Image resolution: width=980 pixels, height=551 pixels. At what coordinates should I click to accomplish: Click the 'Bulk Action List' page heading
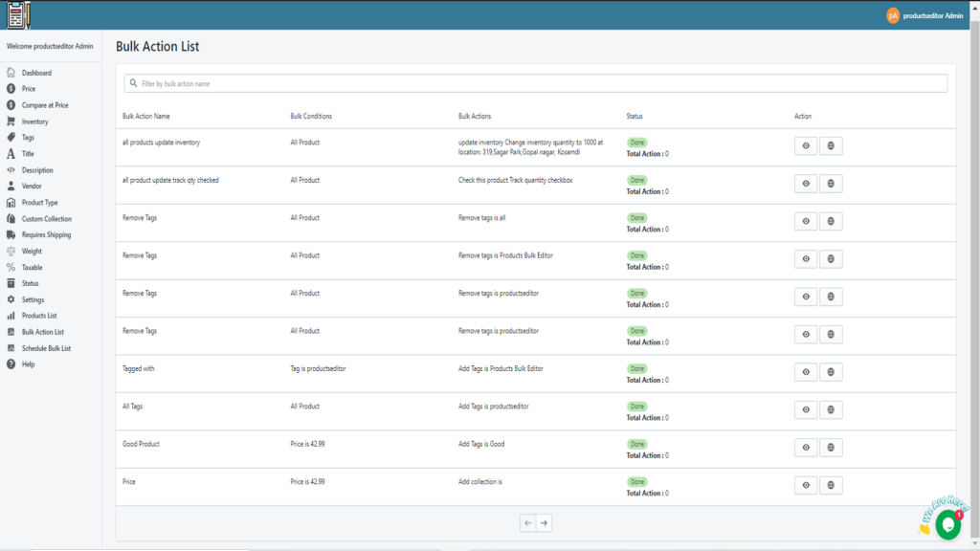click(x=158, y=46)
